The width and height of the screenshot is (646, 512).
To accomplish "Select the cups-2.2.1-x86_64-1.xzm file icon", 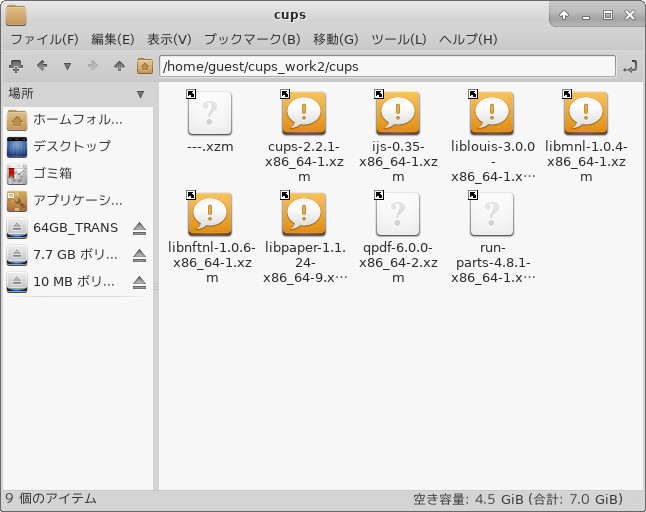I will (x=304, y=113).
